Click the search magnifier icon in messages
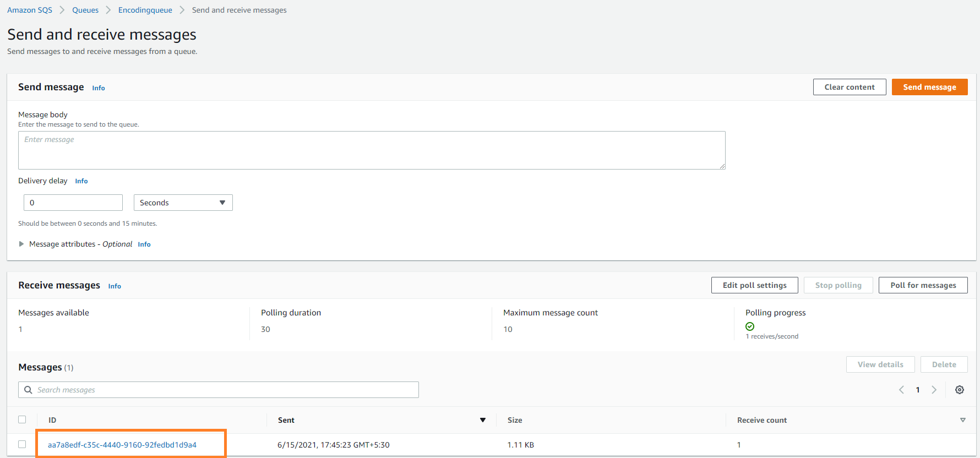The width and height of the screenshot is (980, 458). point(28,390)
